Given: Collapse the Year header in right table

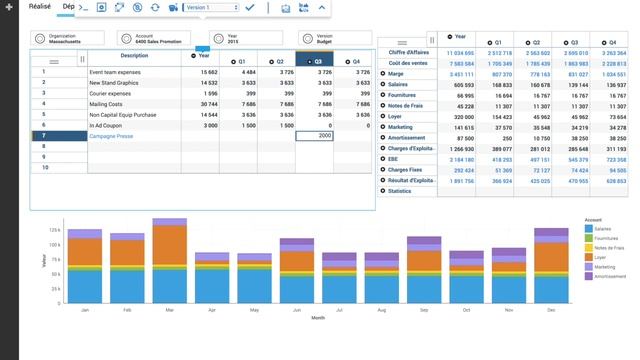Looking at the screenshot, I should click(x=450, y=37).
